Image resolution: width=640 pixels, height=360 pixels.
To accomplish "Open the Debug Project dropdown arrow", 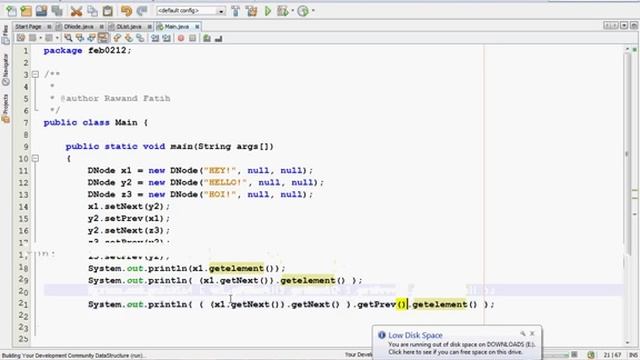I will coord(292,11).
